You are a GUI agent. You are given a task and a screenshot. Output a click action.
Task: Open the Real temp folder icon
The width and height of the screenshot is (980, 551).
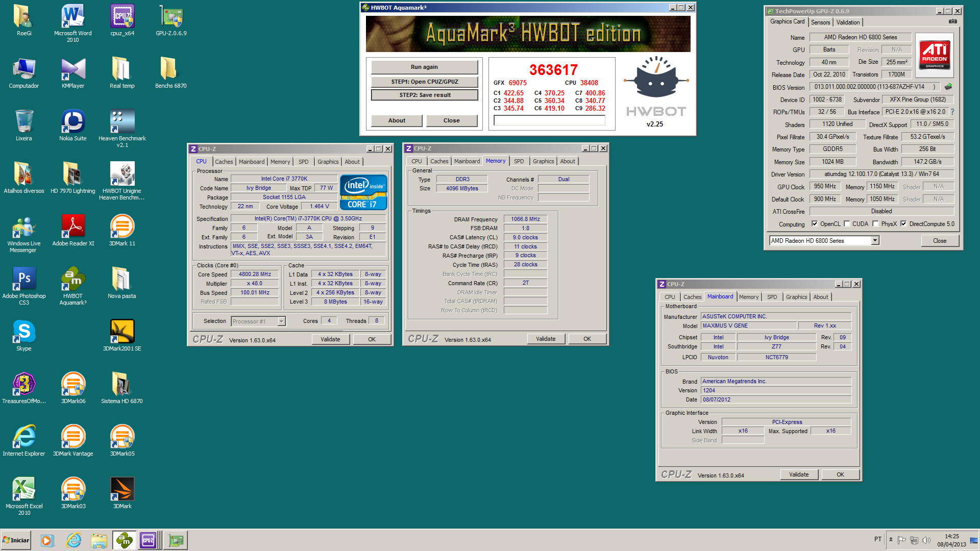tap(122, 73)
